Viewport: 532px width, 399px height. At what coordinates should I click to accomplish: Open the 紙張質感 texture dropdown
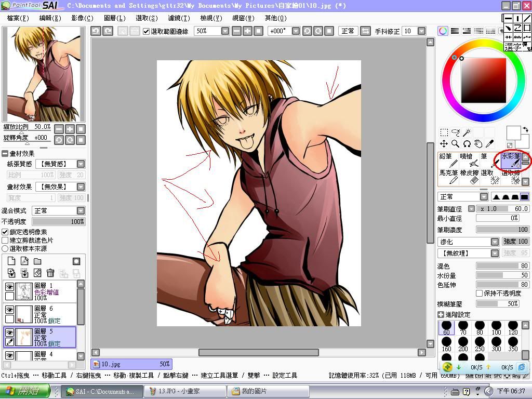(81, 164)
